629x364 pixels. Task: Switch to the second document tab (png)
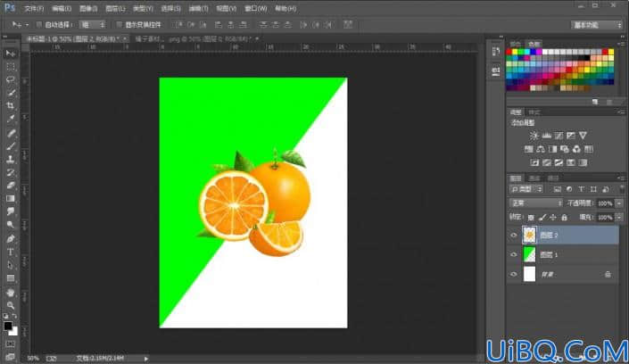[194, 39]
